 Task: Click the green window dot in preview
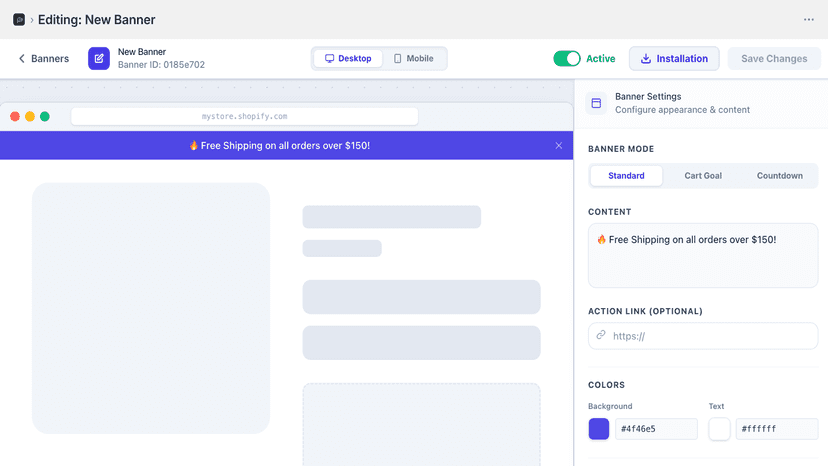[45, 116]
